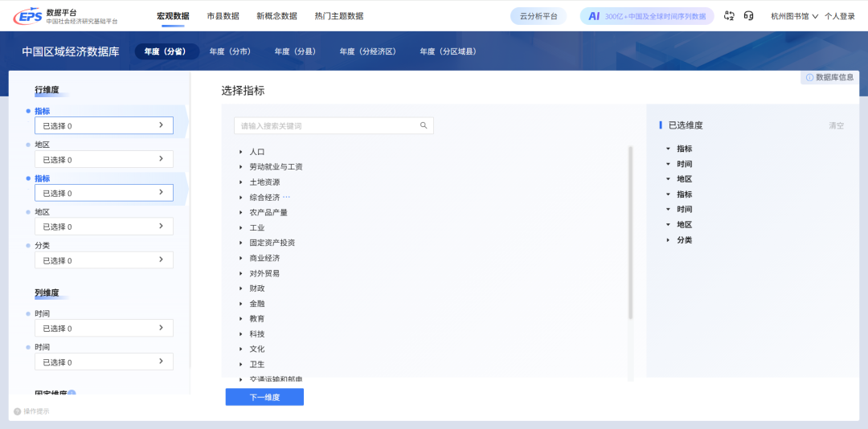Click the indicator keyword search field
The height and width of the screenshot is (429, 868).
click(x=325, y=126)
